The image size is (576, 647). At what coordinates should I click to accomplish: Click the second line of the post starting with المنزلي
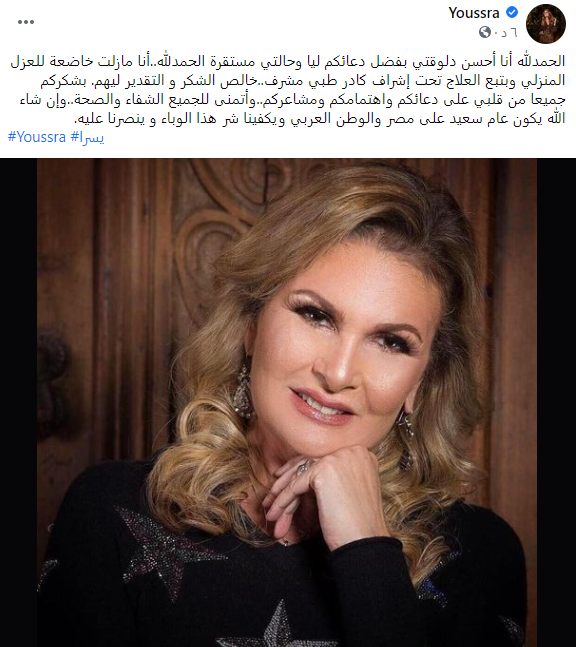[x=302, y=80]
